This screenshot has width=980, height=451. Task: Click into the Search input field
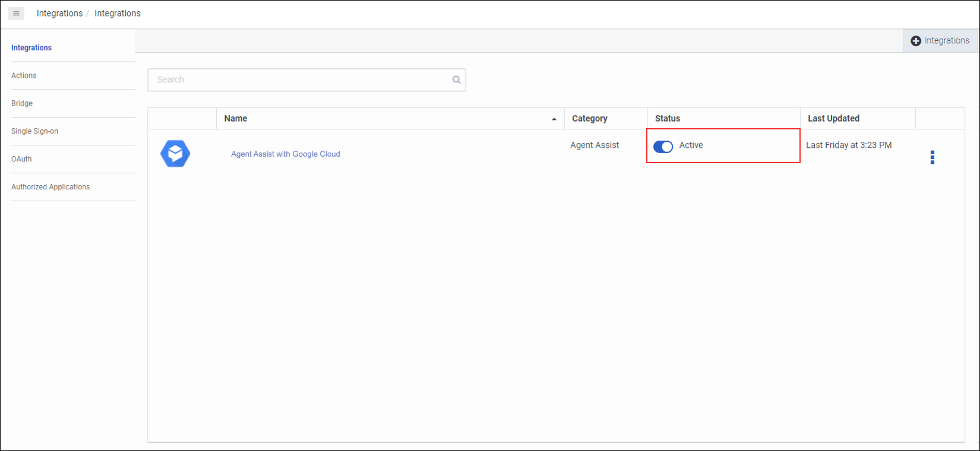point(300,80)
